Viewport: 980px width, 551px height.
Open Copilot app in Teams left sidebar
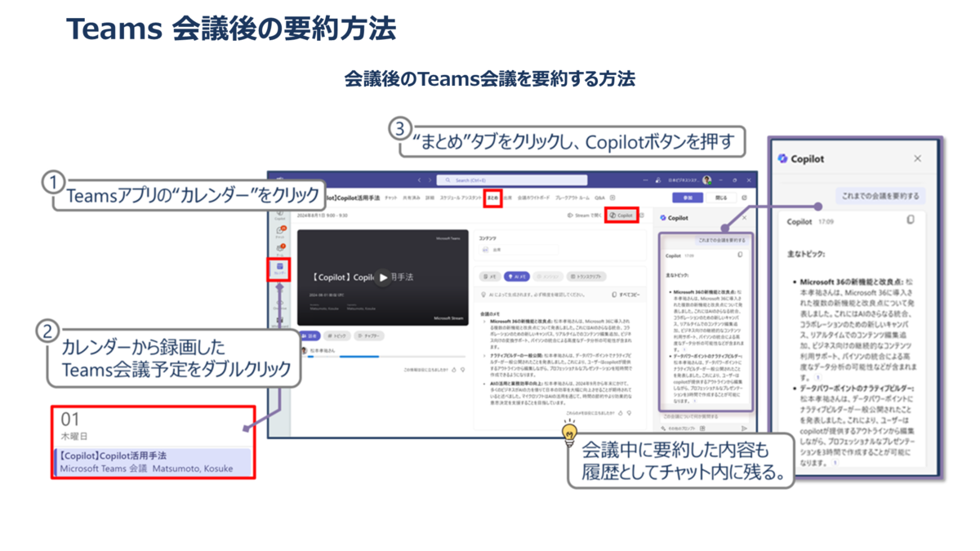tap(279, 216)
